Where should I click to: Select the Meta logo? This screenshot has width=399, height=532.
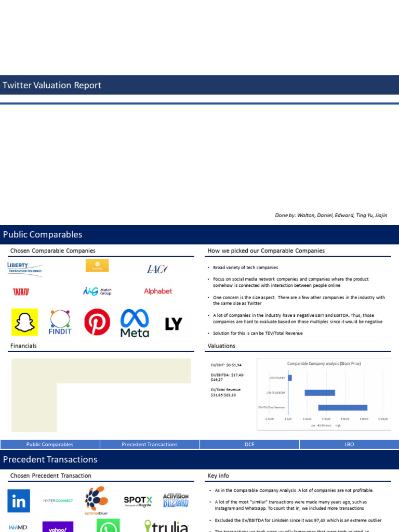click(135, 323)
